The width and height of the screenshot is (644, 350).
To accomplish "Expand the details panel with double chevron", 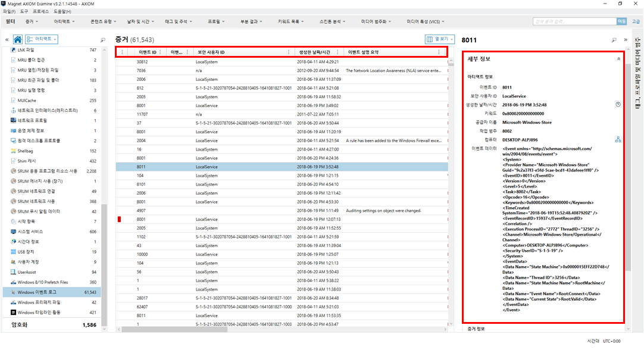I will (x=626, y=40).
